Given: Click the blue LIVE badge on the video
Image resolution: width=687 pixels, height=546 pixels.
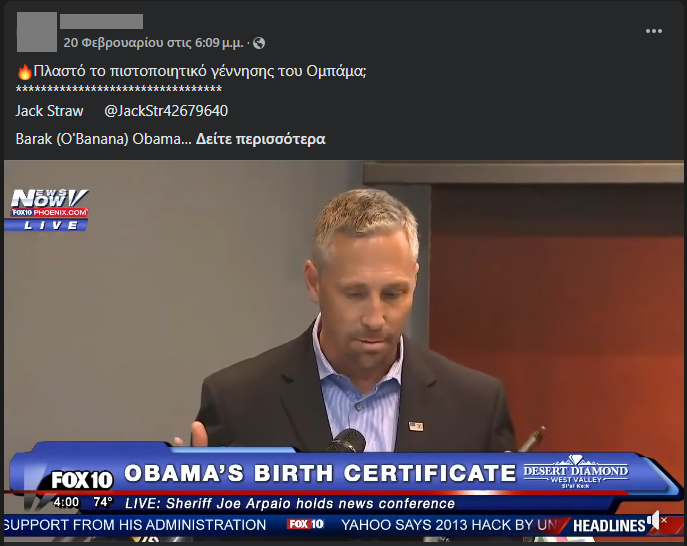Looking at the screenshot, I should [x=47, y=225].
